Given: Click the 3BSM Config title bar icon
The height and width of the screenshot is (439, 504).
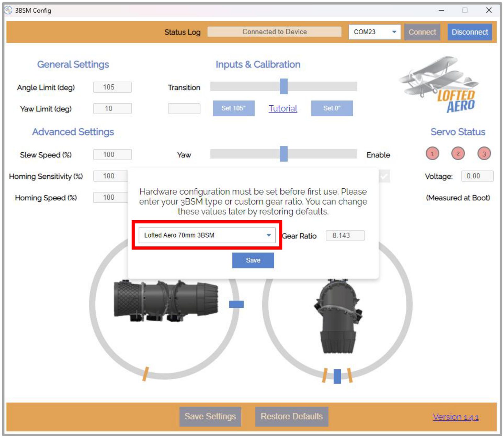Looking at the screenshot, I should [8, 10].
